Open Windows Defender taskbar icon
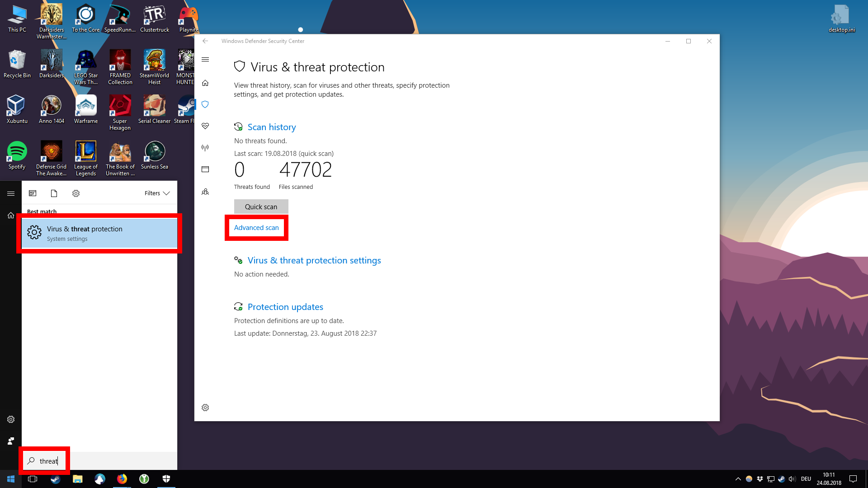The image size is (868, 488). pyautogui.click(x=166, y=479)
